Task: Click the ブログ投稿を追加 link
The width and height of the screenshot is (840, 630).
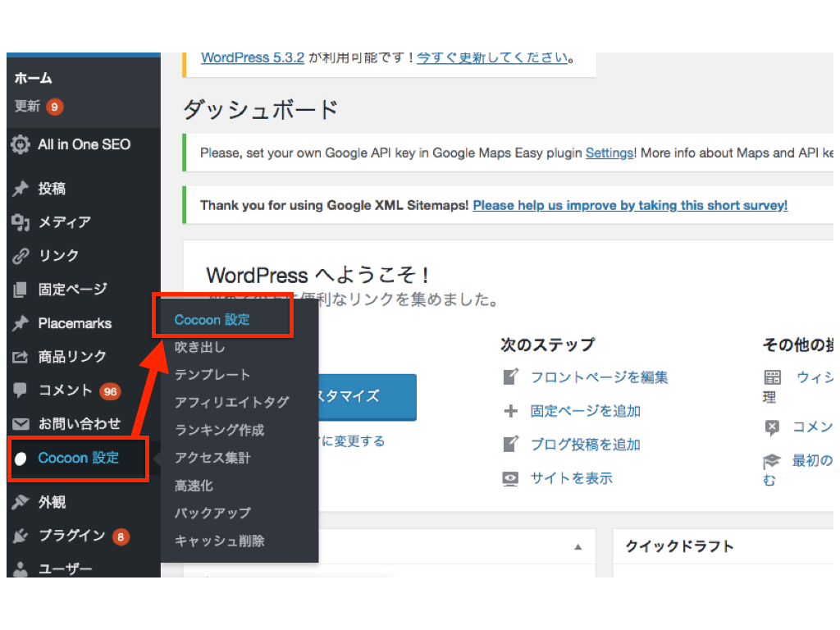Action: click(x=586, y=445)
